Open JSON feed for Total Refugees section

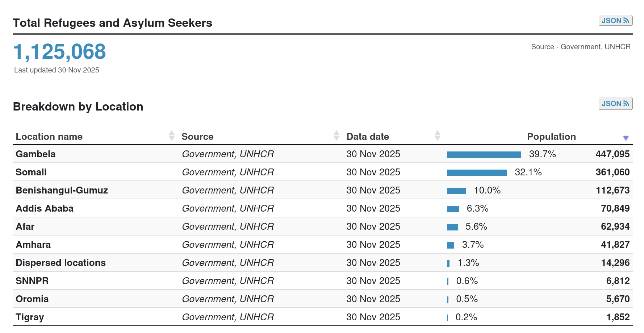tap(615, 21)
